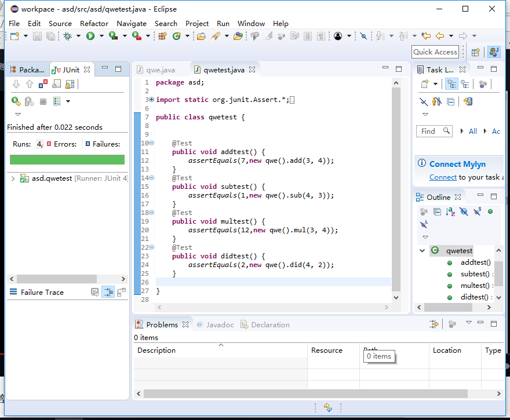
Task: Open the Open Type toolbar icon
Action: tap(201, 36)
